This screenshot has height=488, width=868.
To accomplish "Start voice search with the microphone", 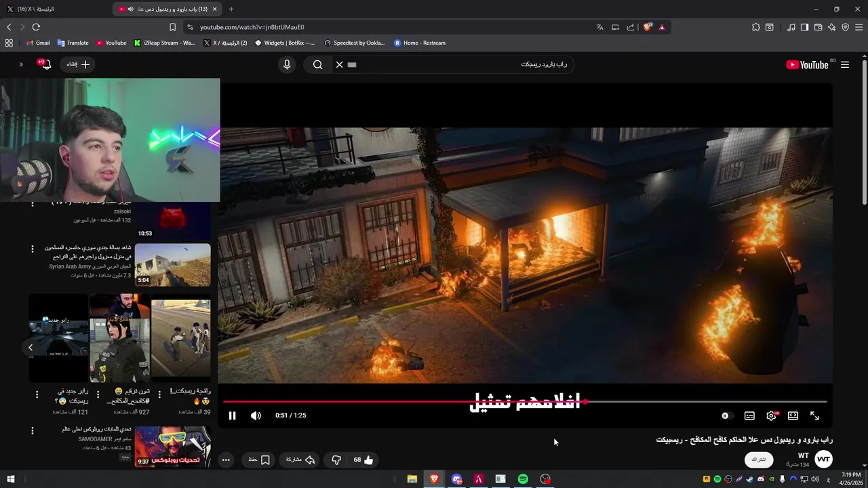I will coord(287,64).
